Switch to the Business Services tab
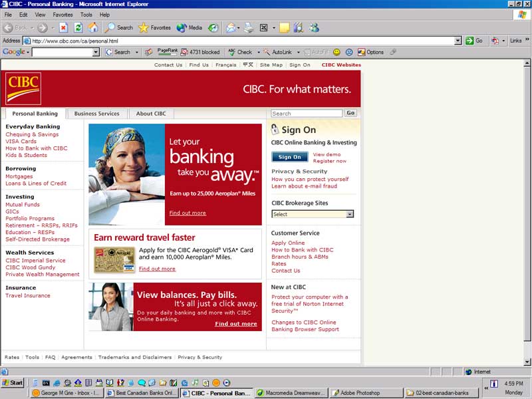 coord(96,114)
